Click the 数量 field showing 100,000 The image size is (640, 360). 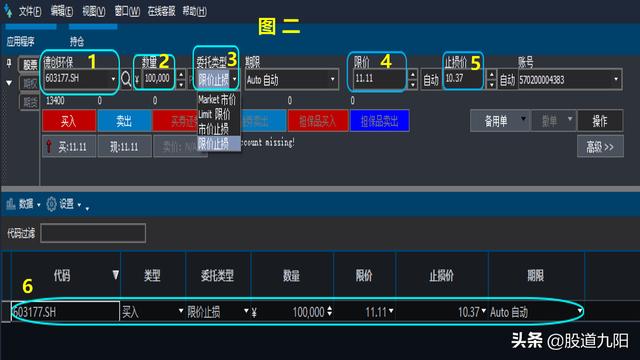(x=159, y=78)
